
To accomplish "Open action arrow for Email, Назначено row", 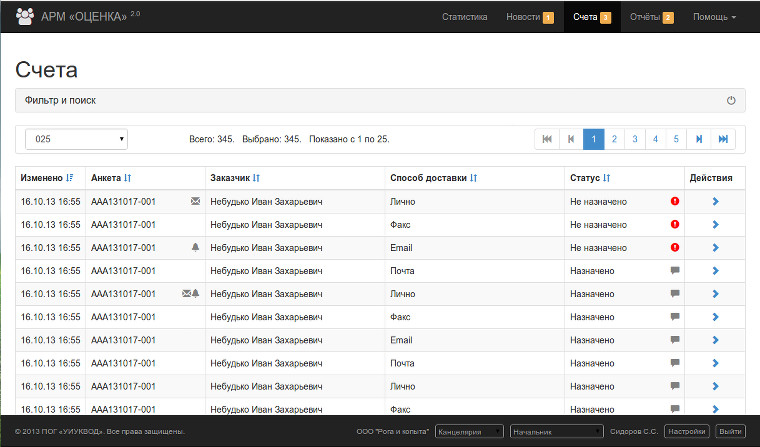I will pos(715,340).
